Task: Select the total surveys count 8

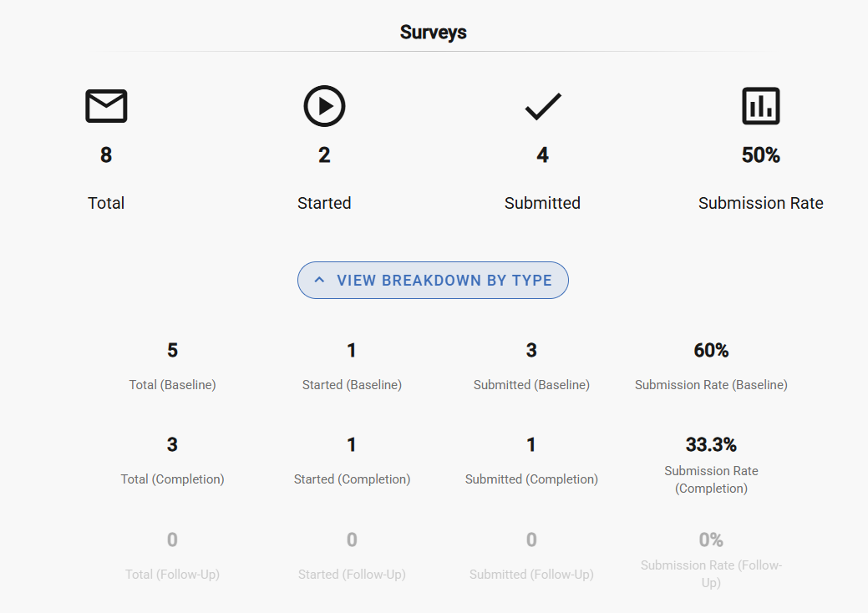Action: click(x=106, y=155)
